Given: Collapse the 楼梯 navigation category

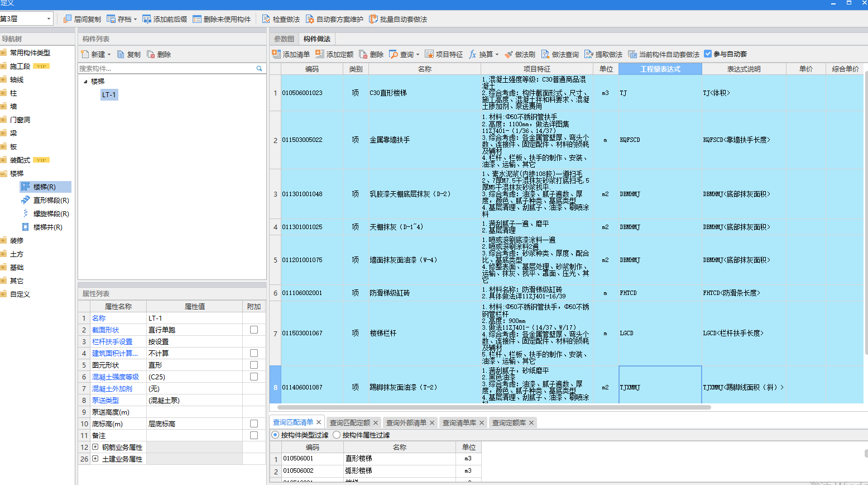Looking at the screenshot, I should coord(3,173).
